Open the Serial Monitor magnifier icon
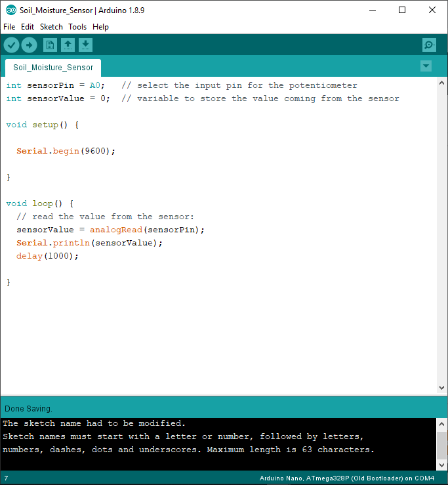 tap(429, 45)
